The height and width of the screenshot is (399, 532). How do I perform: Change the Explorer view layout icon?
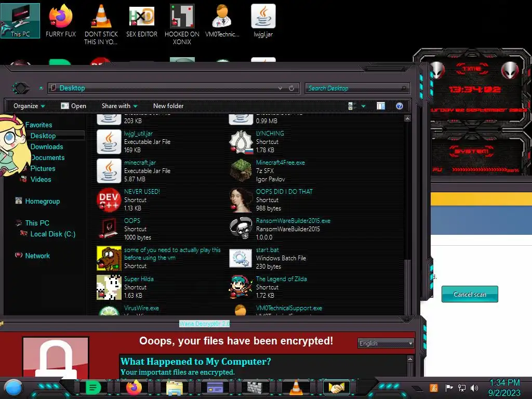352,106
